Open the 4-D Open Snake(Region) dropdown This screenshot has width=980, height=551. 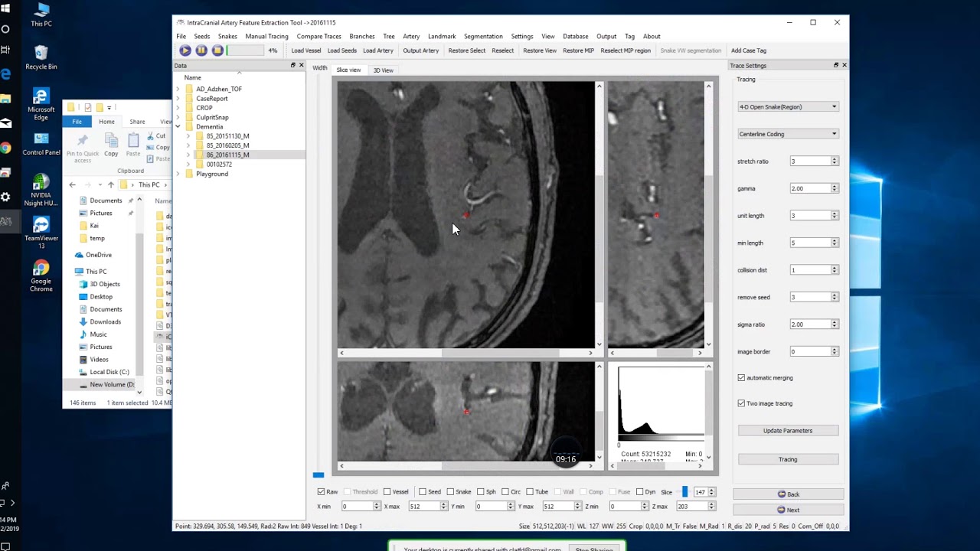(788, 107)
